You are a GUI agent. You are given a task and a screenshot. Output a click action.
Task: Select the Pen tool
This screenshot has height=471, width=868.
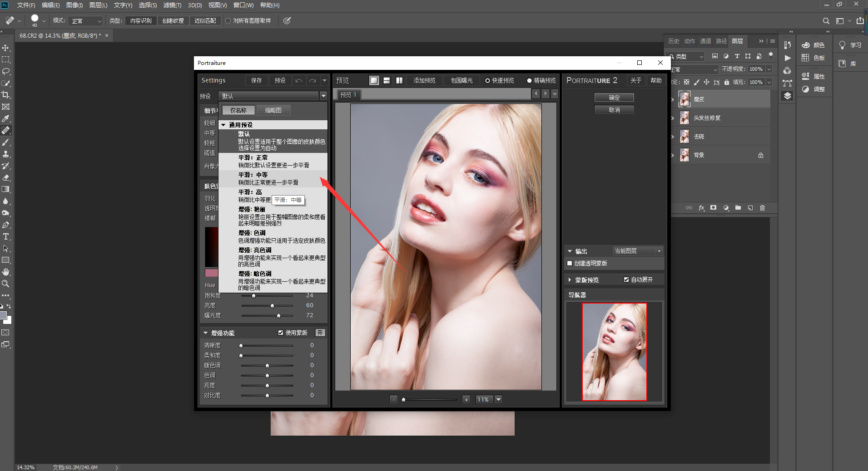(x=6, y=225)
